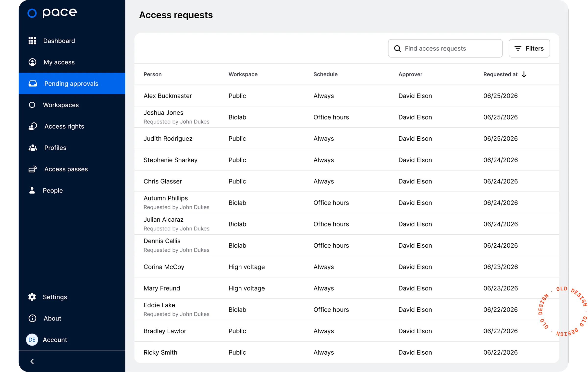The image size is (588, 372).
Task: Click the Access passes card icon
Action: pyautogui.click(x=33, y=169)
